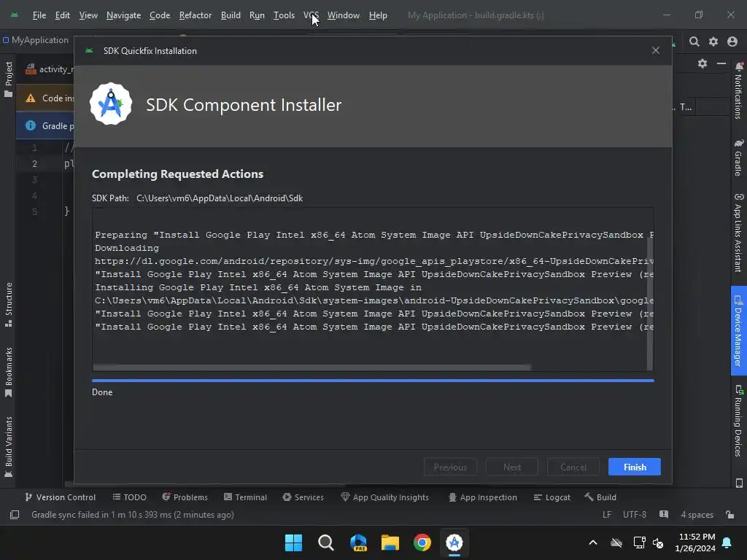Open App Links Assistant side panel
This screenshot has height=560, width=747.
click(x=738, y=233)
